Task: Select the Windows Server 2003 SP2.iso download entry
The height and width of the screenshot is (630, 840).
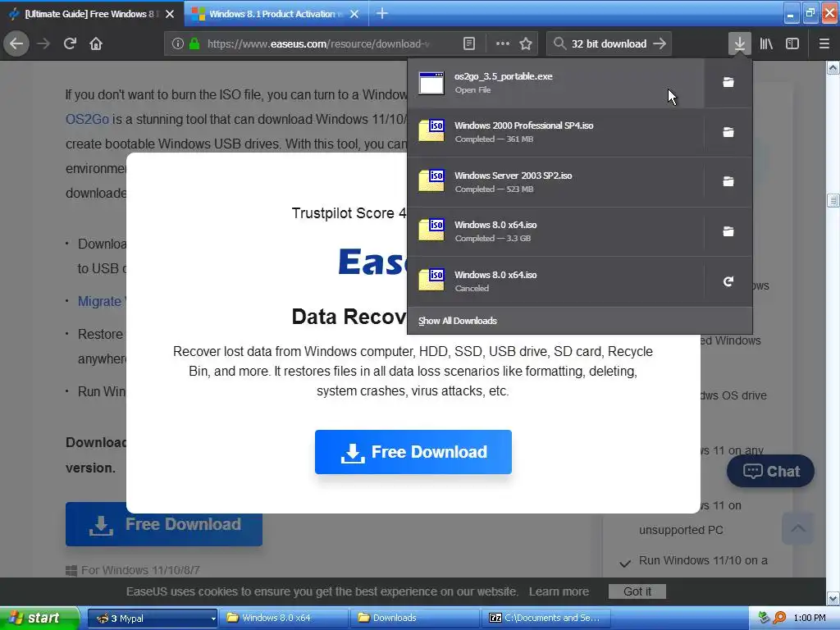Action: click(555, 181)
